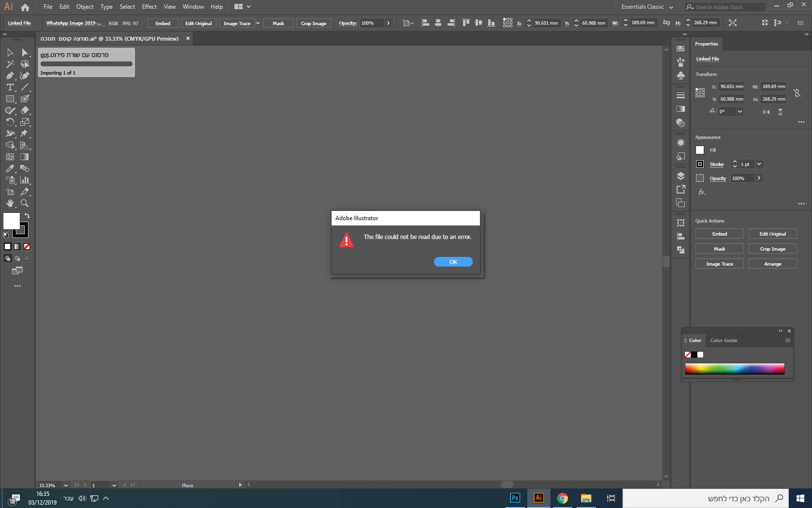This screenshot has width=812, height=508.
Task: Click Mask in the control bar
Action: point(278,23)
